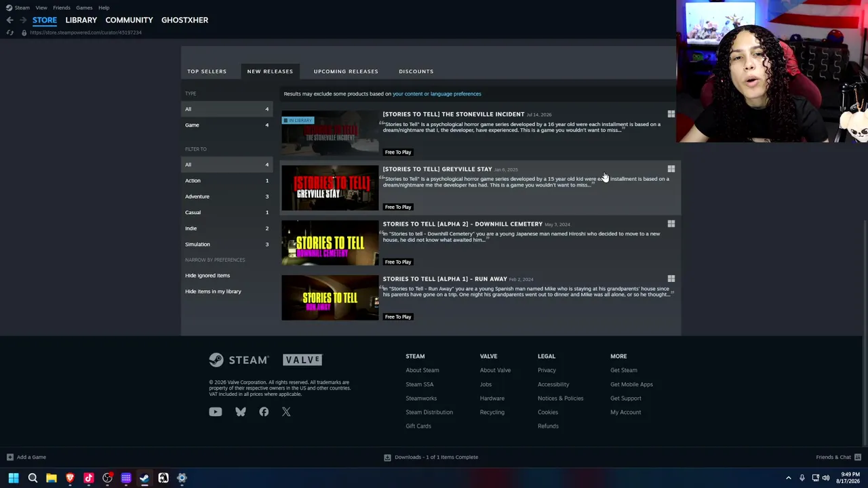Open the COMMUNITY section

point(129,20)
